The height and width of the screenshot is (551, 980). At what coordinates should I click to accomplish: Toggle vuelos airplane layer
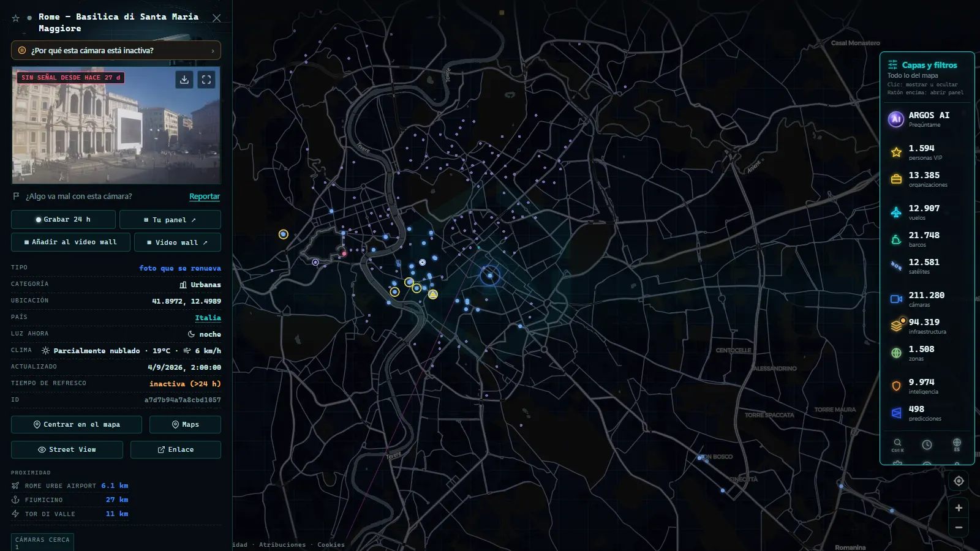coord(927,212)
